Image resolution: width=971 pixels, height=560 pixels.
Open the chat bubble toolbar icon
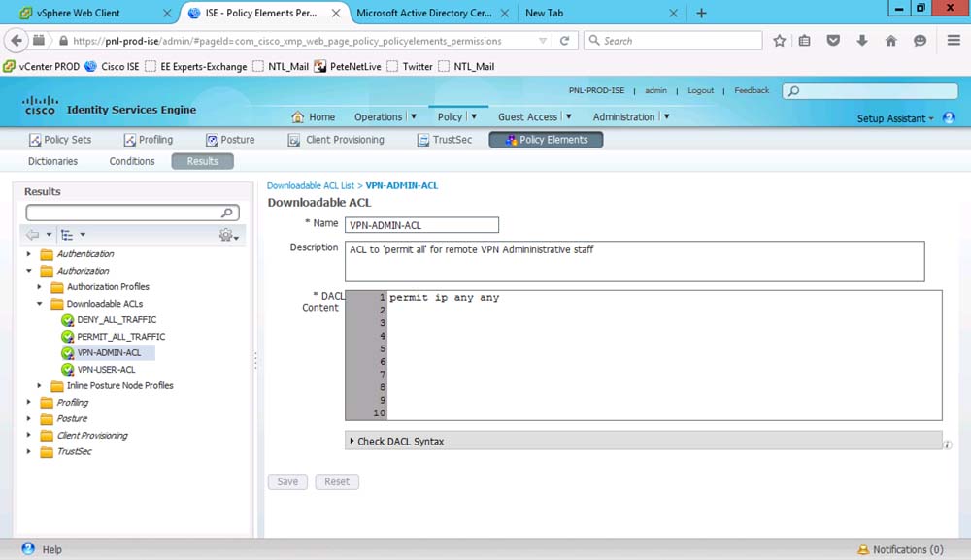point(920,41)
